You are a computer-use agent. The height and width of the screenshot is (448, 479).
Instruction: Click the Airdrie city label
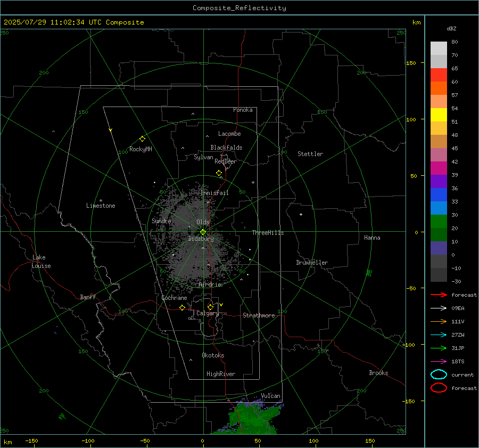pos(210,284)
